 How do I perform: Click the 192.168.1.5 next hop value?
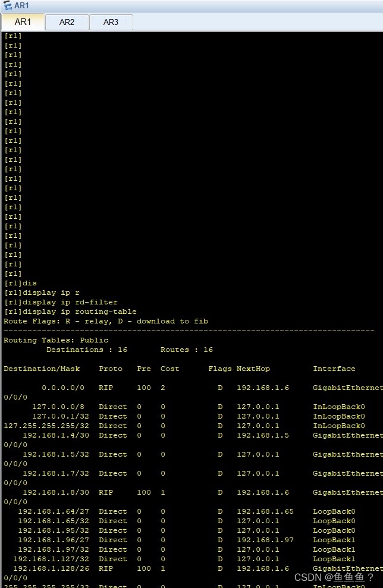tap(263, 435)
